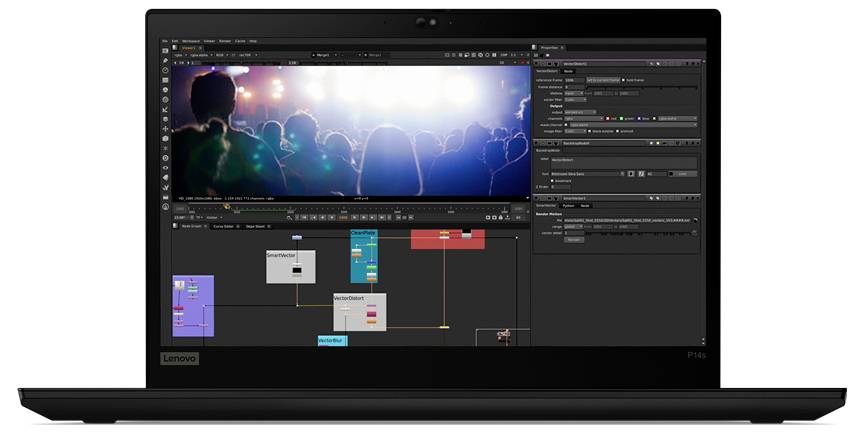Click the orange timeline playhead marker
Screen dimensions: 864x433
226,206
